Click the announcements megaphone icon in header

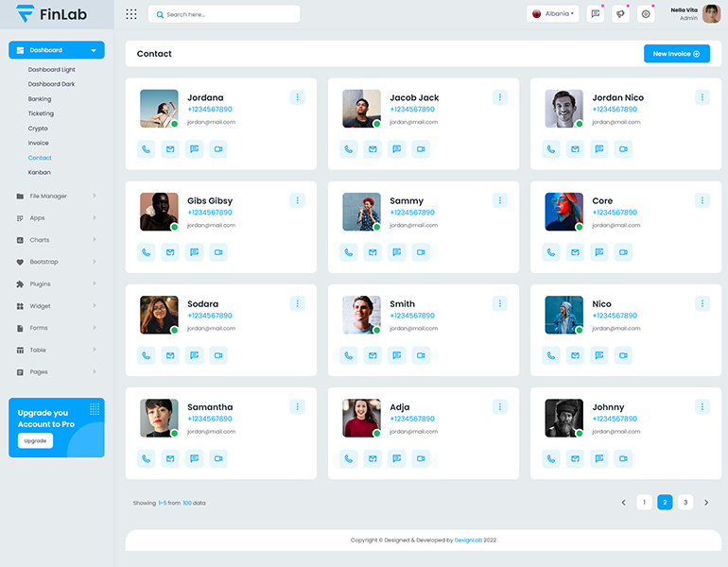pyautogui.click(x=620, y=14)
